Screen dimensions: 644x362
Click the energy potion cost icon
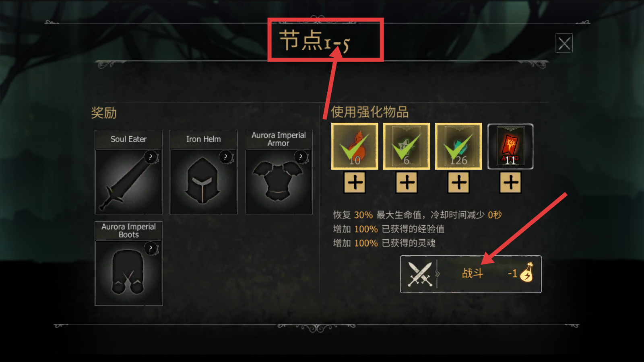(x=527, y=272)
